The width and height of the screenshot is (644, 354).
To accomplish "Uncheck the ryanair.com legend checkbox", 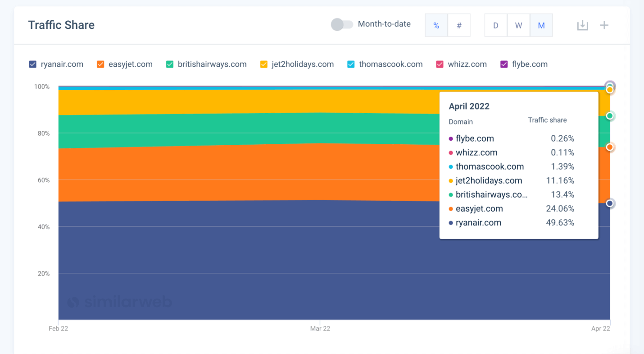I will (32, 64).
